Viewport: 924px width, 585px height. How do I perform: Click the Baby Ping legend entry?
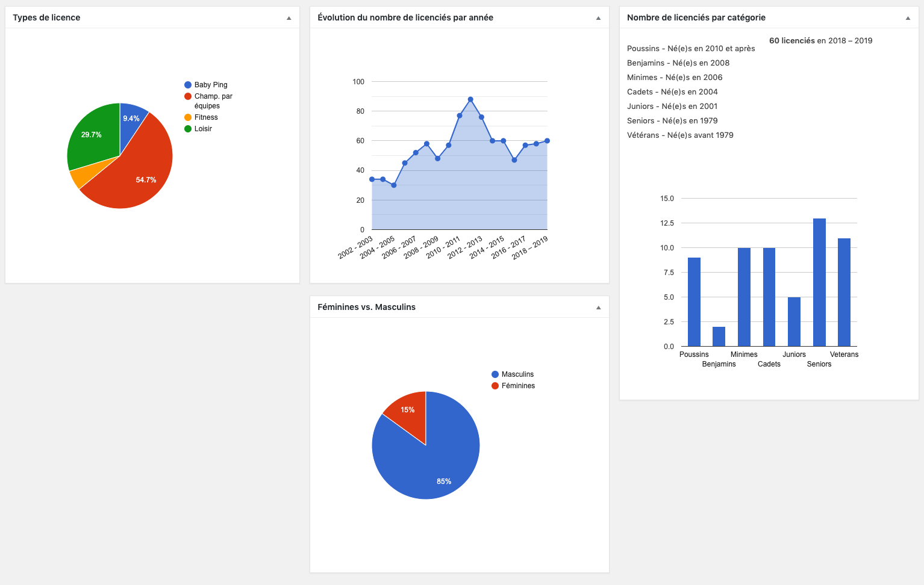(206, 85)
